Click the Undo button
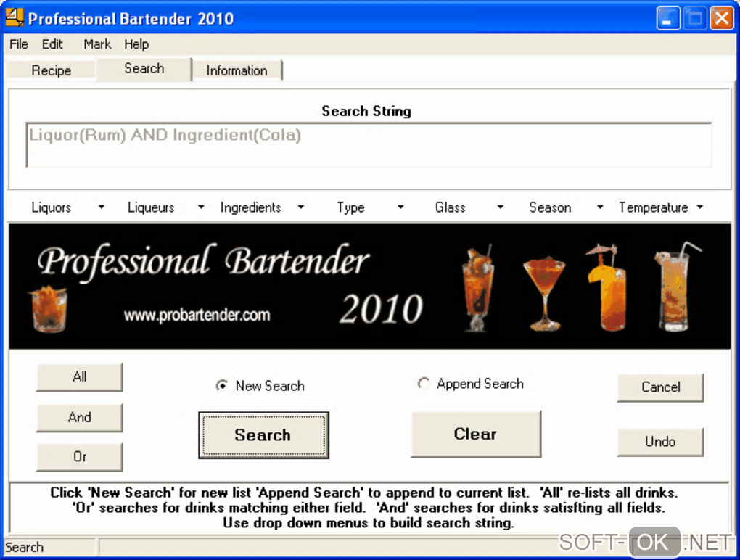The image size is (740, 560). [x=660, y=442]
